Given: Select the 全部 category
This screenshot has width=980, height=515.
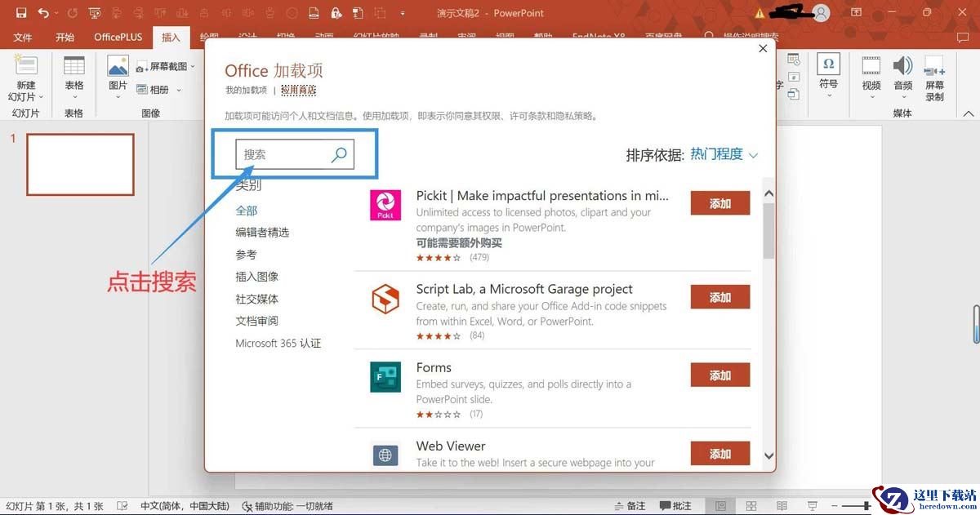Looking at the screenshot, I should [247, 211].
